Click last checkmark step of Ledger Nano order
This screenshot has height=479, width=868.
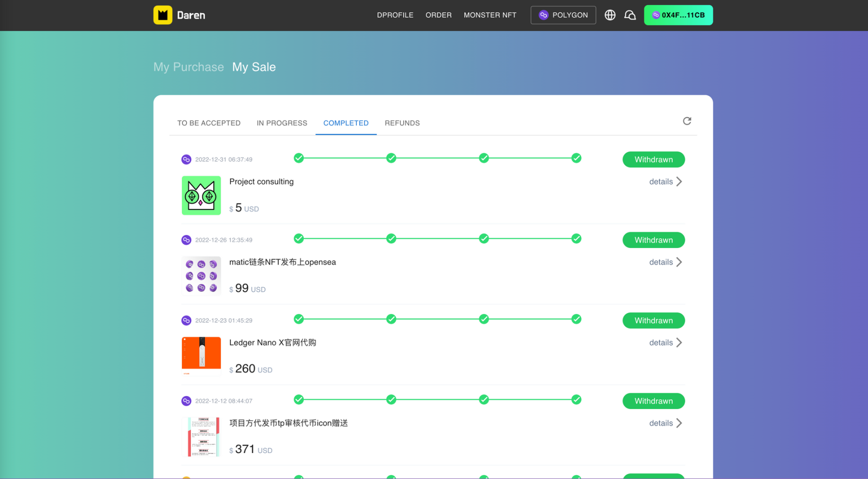point(576,319)
